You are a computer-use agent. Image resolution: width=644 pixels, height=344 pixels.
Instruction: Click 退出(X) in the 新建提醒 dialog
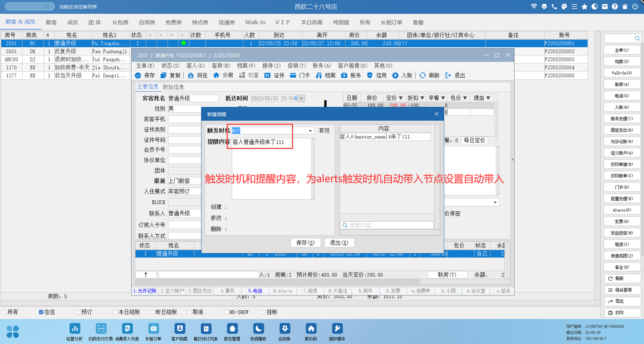[339, 243]
